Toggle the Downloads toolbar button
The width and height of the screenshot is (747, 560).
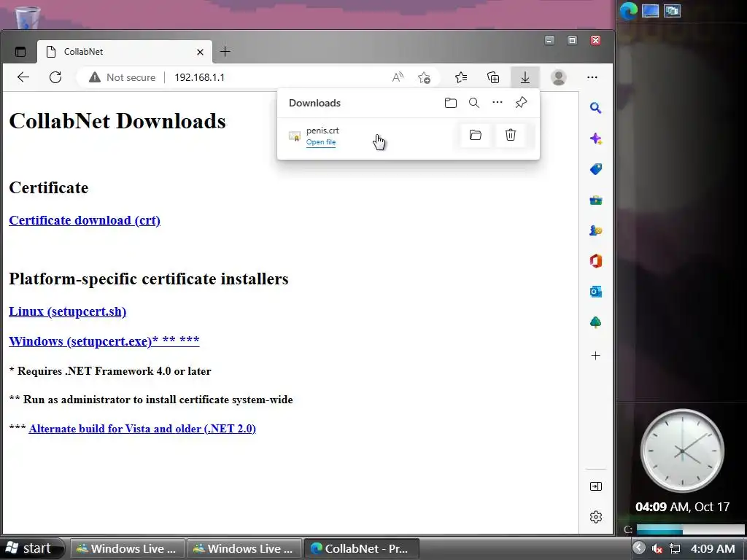coord(525,77)
